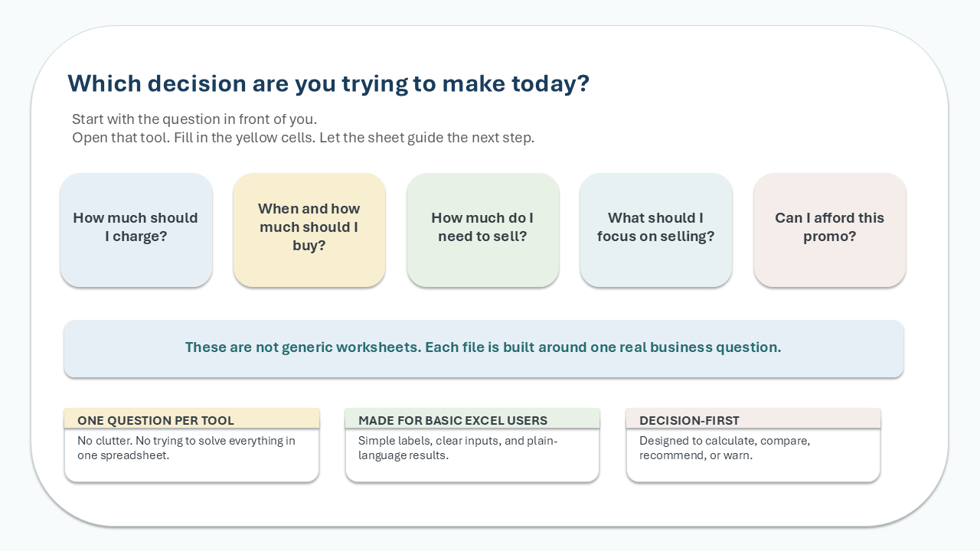This screenshot has height=551, width=980.
Task: Click the 'MADE FOR BASIC EXCEL USERS' header
Action: coord(472,419)
